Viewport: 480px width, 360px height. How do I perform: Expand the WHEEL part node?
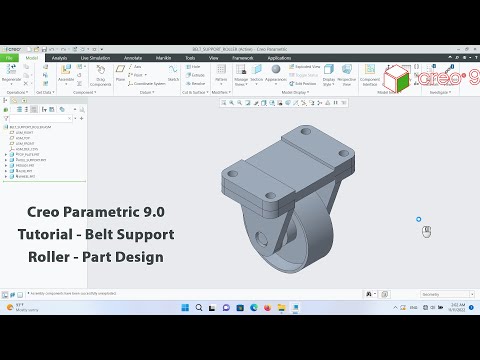tap(6, 176)
